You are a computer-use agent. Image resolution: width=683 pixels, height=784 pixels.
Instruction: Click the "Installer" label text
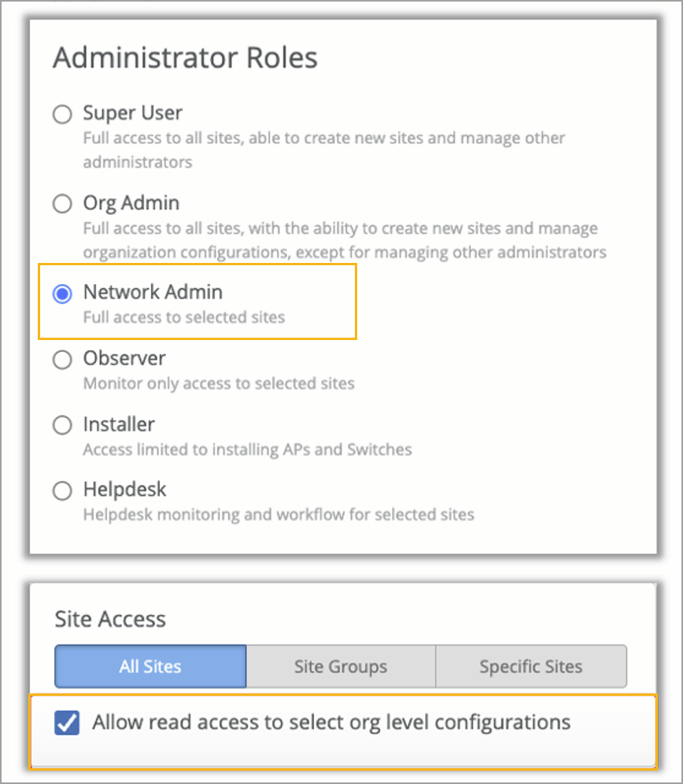(x=119, y=424)
